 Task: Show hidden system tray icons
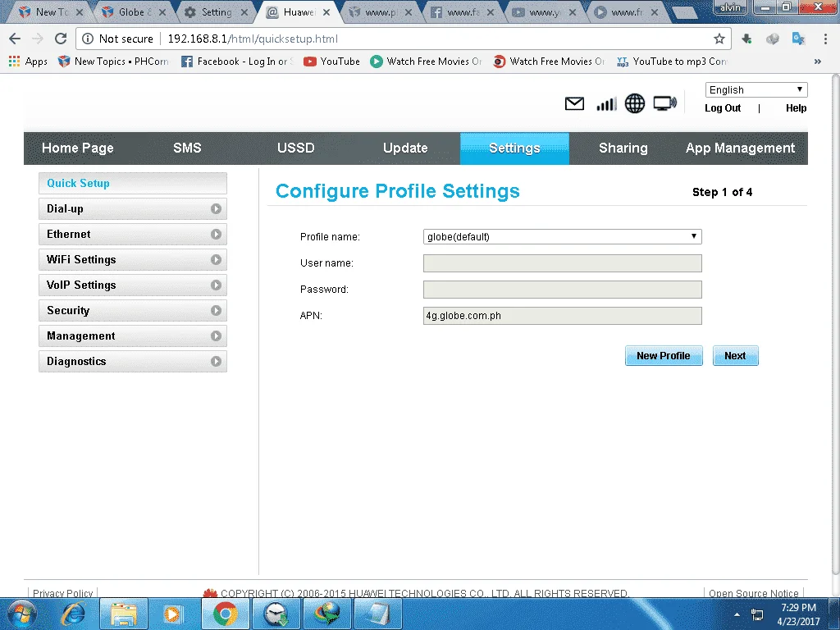tap(737, 614)
